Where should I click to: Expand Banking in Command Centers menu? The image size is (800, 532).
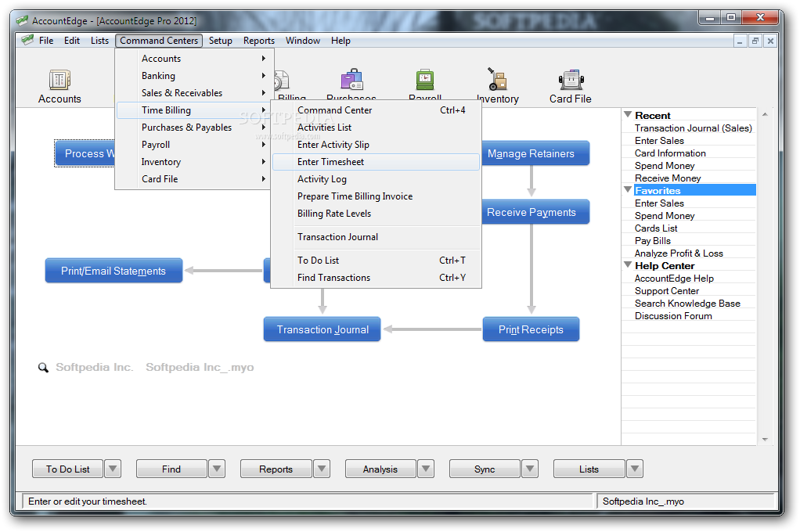tap(194, 75)
